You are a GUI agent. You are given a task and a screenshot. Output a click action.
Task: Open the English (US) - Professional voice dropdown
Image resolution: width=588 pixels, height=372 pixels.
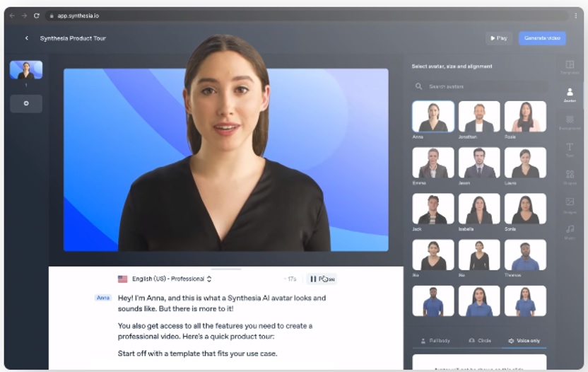[171, 279]
